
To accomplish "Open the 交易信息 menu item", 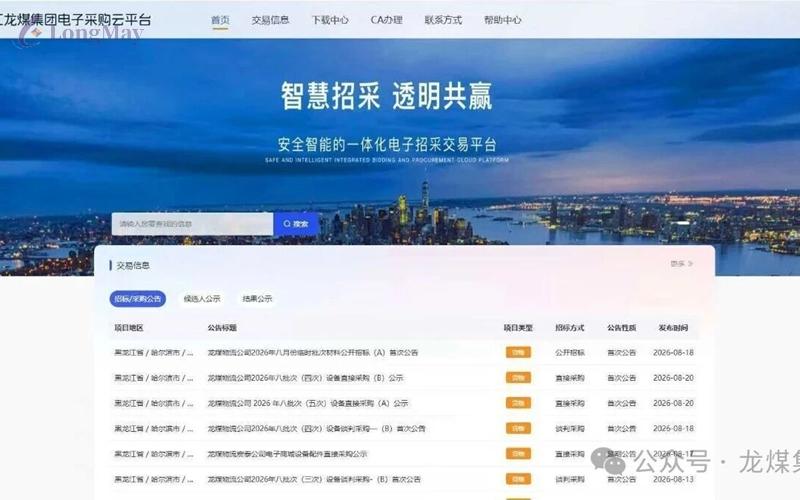I will [270, 20].
